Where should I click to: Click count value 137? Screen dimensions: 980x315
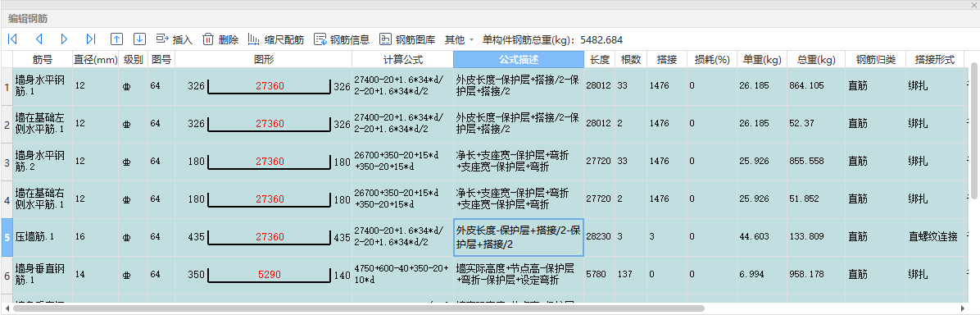pos(631,275)
